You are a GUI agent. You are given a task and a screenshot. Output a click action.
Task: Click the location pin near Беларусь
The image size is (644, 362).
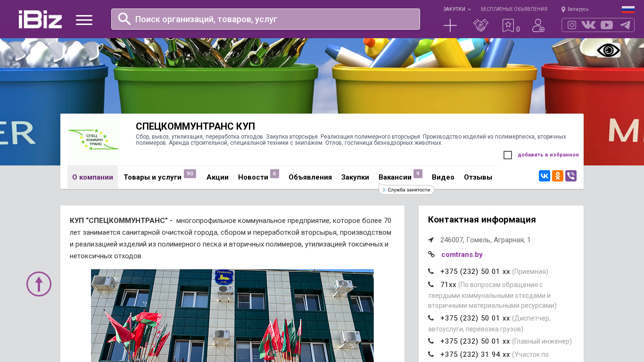pyautogui.click(x=563, y=9)
